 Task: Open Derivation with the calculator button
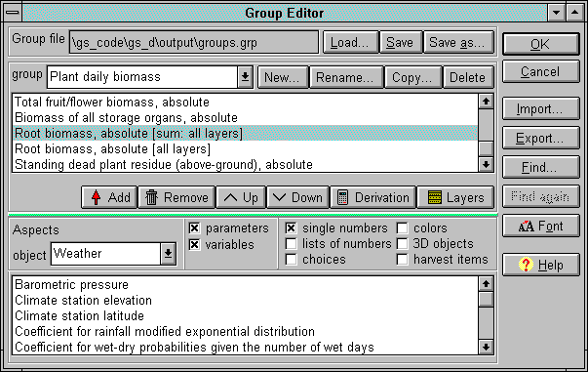372,197
